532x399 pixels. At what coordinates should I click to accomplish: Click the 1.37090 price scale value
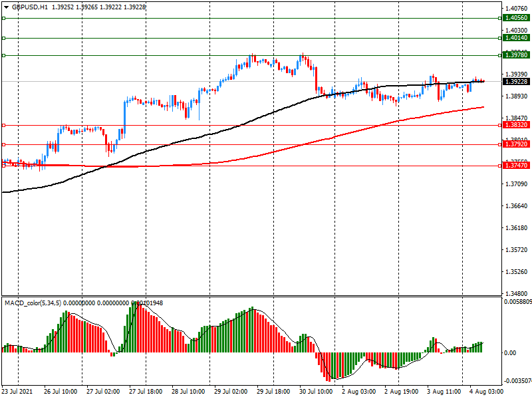click(517, 184)
